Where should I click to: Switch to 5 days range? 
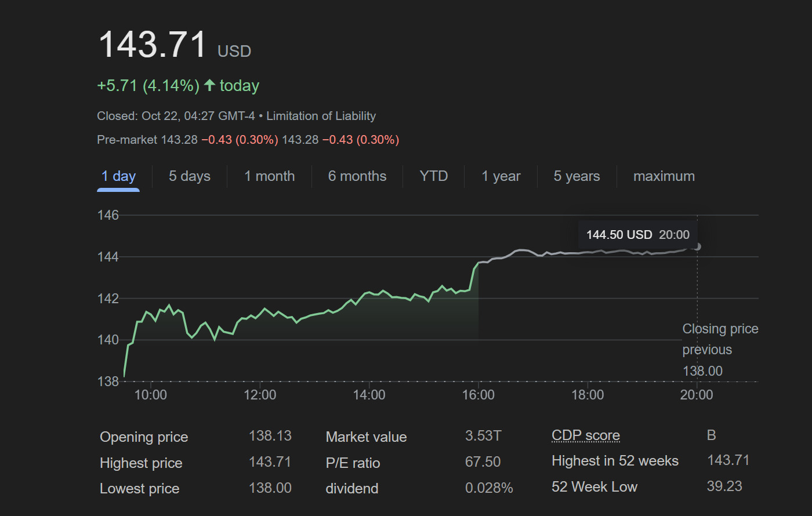click(x=190, y=176)
